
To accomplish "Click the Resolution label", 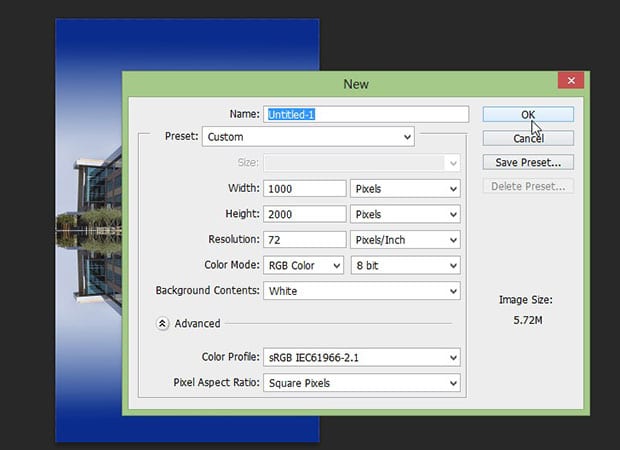I will pos(234,239).
